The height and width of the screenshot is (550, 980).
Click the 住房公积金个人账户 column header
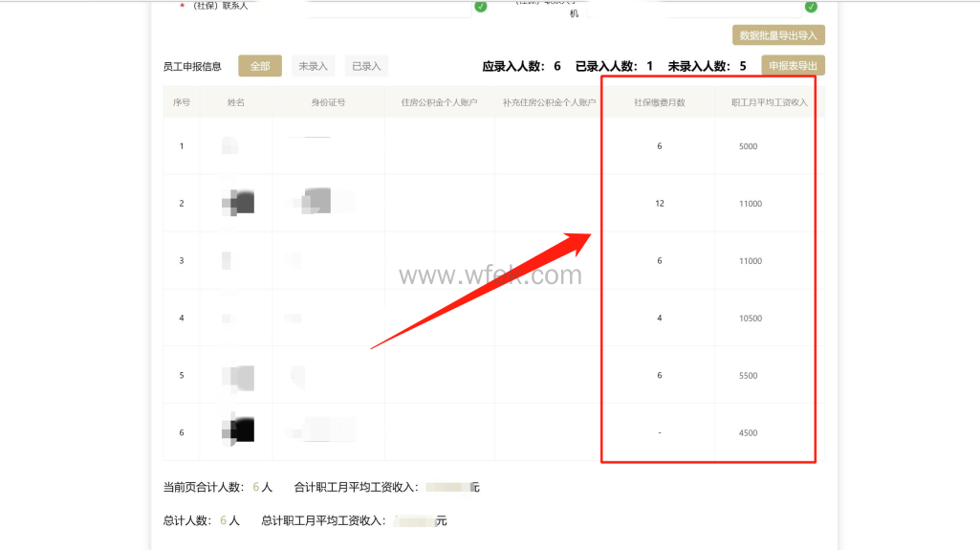[439, 102]
